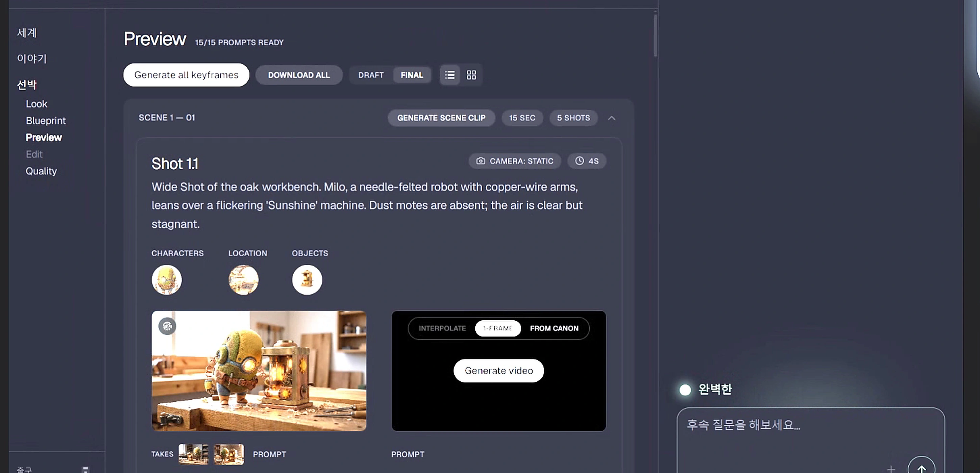Go to Preview page
Screen dimensions: 980x473
coord(44,137)
